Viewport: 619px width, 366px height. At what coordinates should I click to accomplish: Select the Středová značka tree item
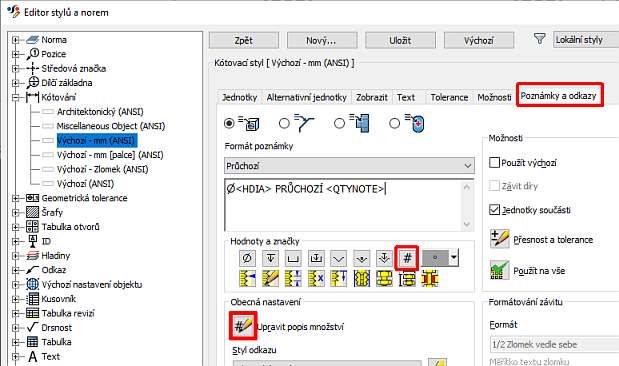(x=73, y=69)
